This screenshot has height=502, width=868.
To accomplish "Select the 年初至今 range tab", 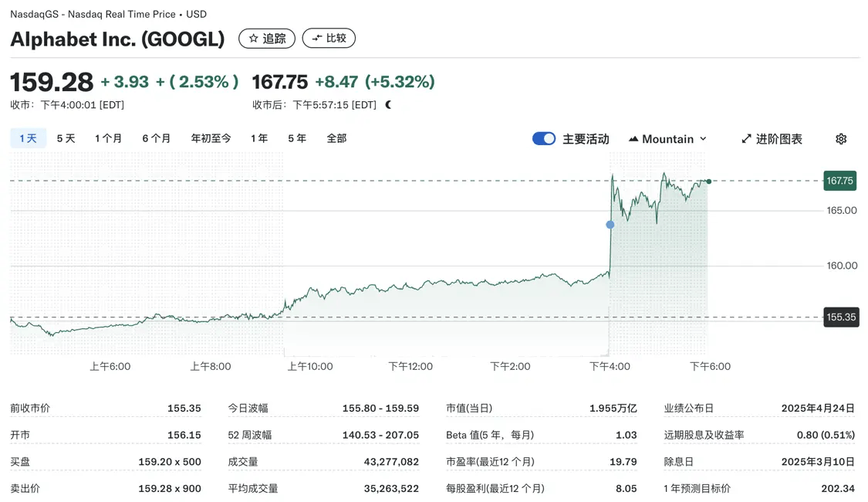I will (211, 138).
